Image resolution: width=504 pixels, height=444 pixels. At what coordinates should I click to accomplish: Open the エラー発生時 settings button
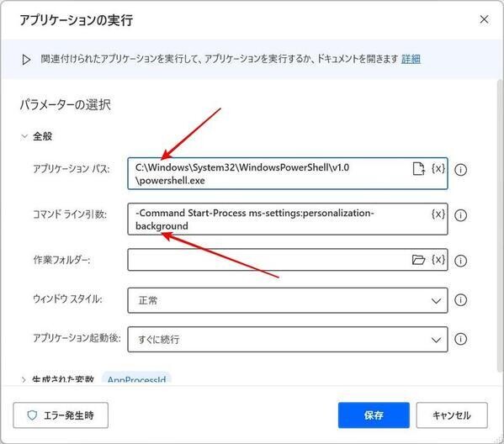click(x=61, y=415)
